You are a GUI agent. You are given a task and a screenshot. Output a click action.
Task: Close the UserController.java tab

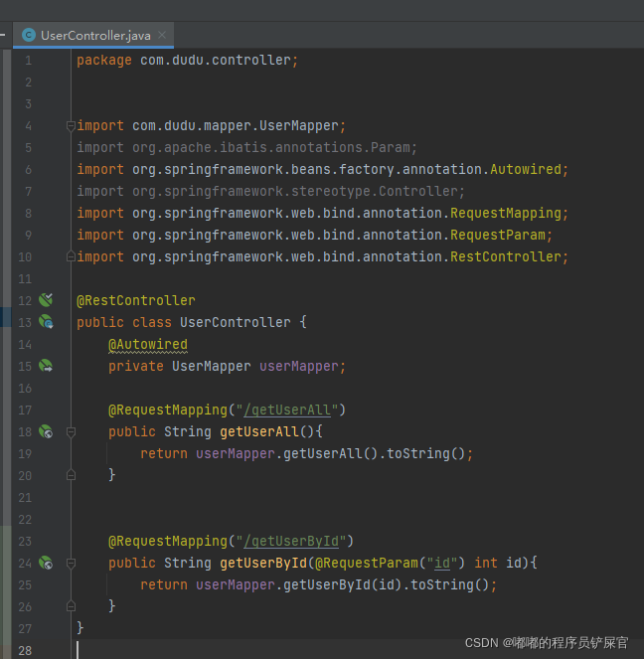162,35
